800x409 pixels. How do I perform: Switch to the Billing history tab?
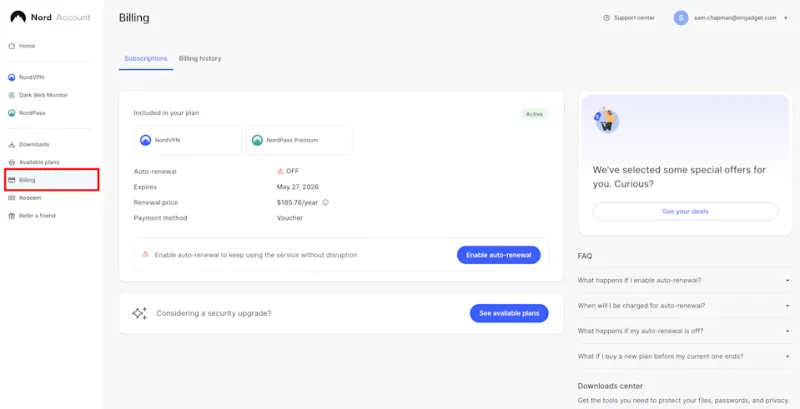point(200,59)
